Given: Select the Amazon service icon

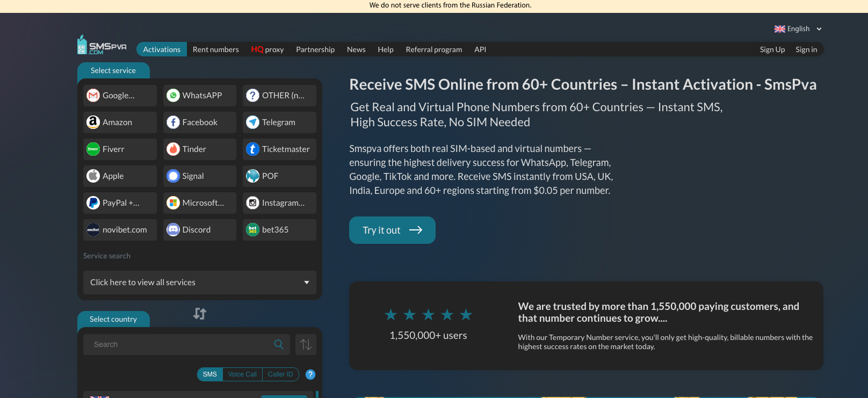Looking at the screenshot, I should click(x=93, y=122).
